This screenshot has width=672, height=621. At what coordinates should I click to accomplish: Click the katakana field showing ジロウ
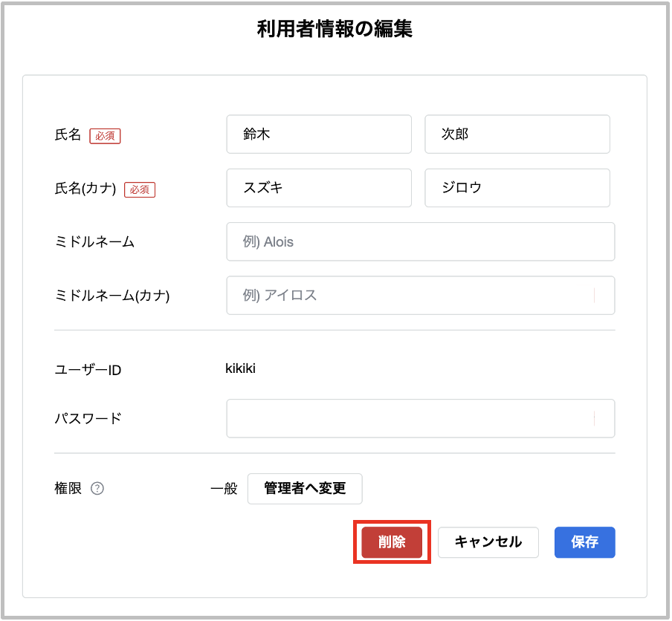click(x=517, y=188)
